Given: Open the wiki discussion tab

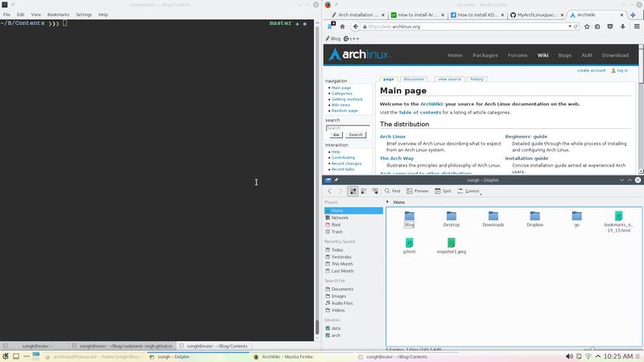Looking at the screenshot, I should coord(414,79).
